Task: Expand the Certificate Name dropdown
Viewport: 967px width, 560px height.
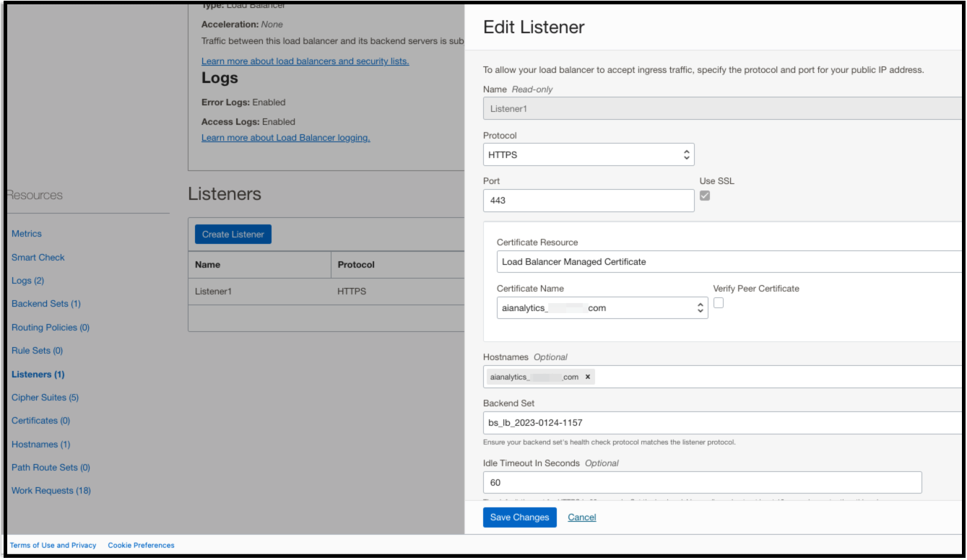Action: (602, 308)
